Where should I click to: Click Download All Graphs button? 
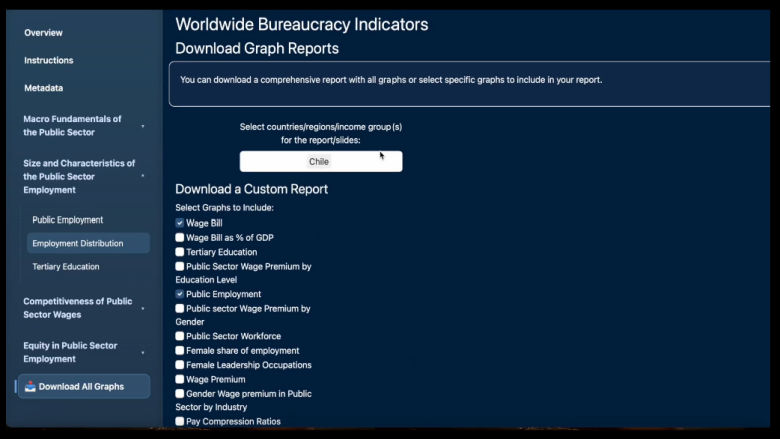[84, 386]
